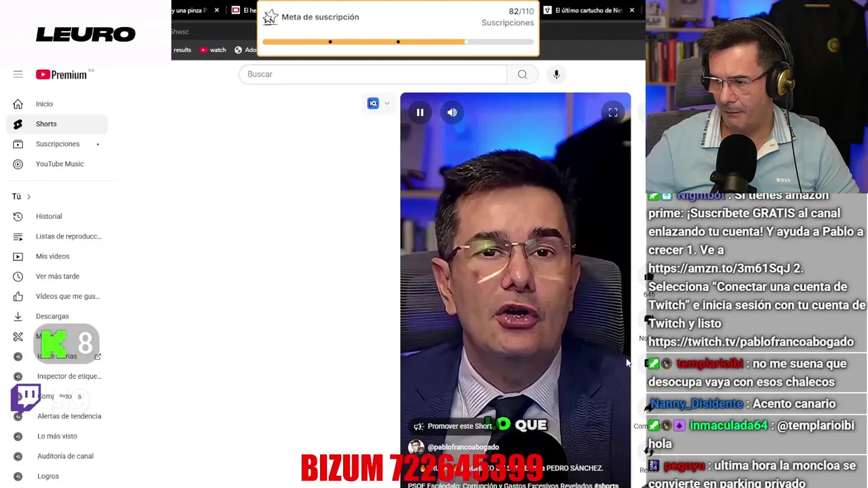This screenshot has width=868, height=488.
Task: Mute the Short with volume icon
Action: coord(452,113)
